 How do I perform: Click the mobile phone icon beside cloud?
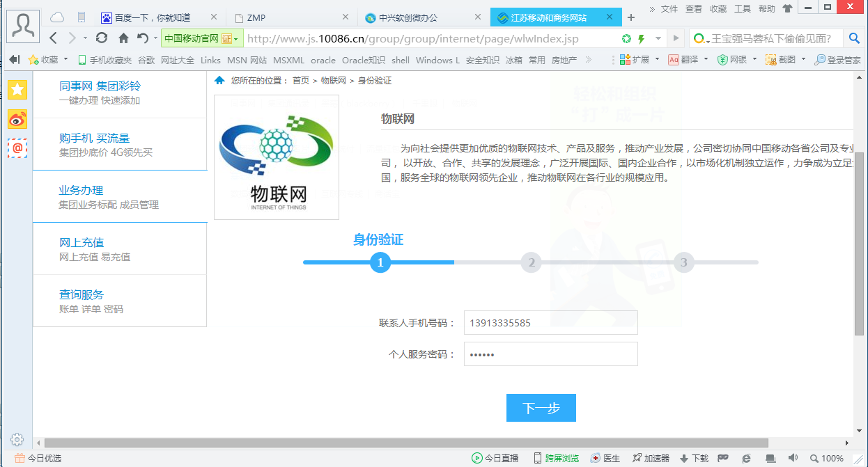[x=82, y=17]
